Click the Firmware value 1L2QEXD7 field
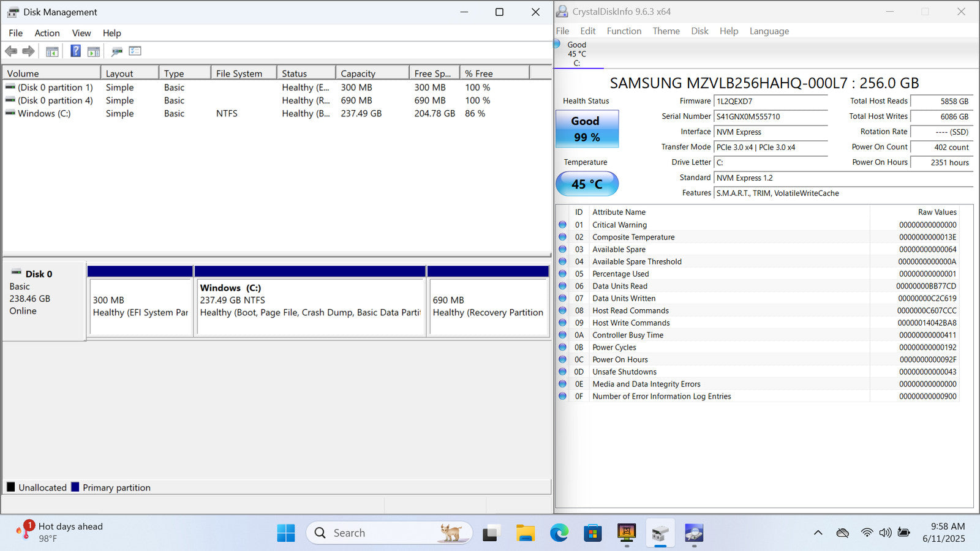This screenshot has width=980, height=551. (x=771, y=102)
